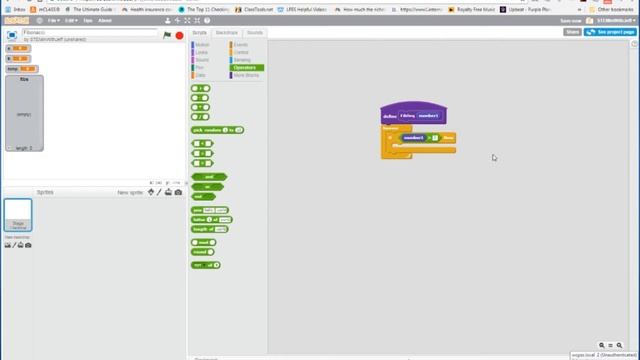Click the temp variable monitor
Viewport: 640px width, 360px height.
[x=22, y=69]
